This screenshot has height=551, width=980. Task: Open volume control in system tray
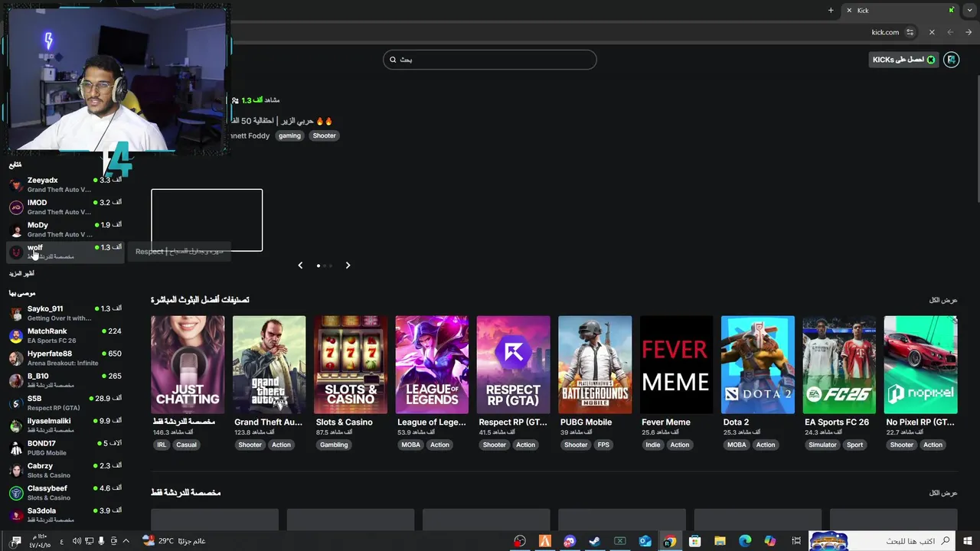[77, 541]
